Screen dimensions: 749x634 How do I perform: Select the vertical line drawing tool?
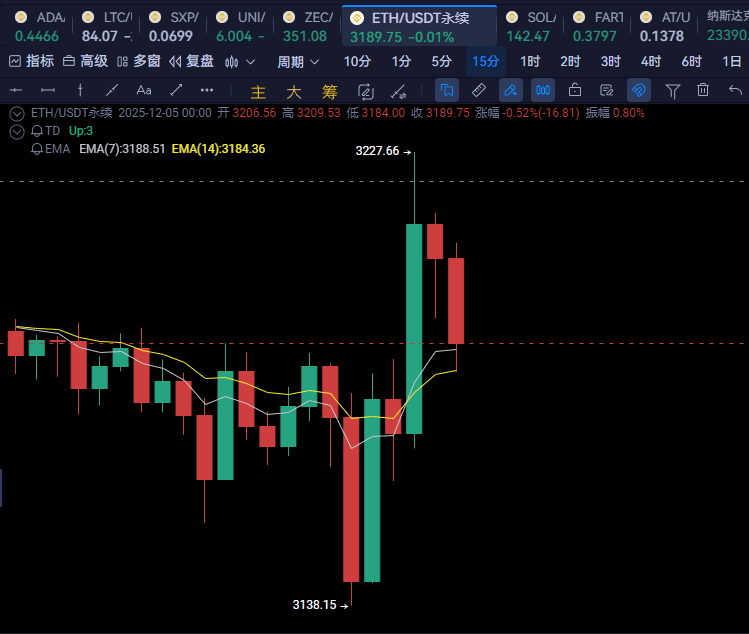coord(80,90)
